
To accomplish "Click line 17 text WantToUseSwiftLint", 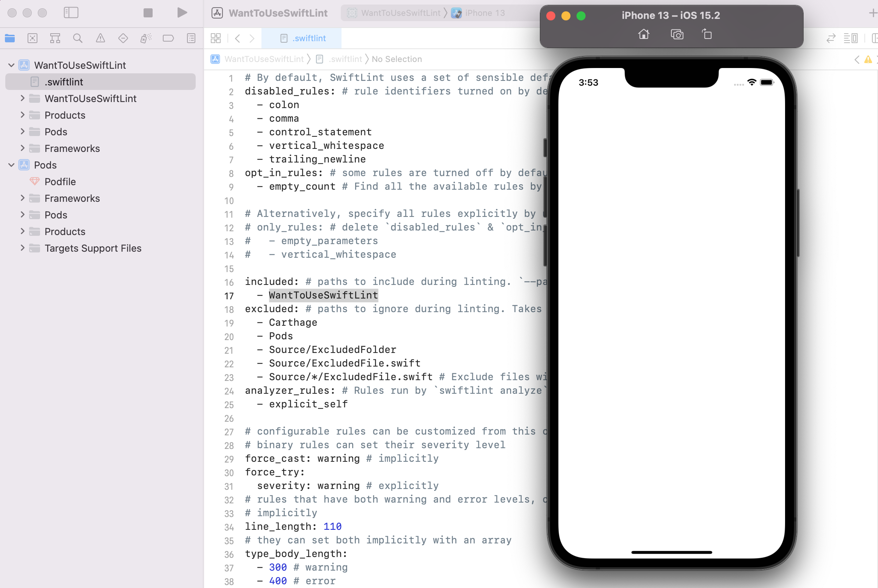I will point(323,296).
